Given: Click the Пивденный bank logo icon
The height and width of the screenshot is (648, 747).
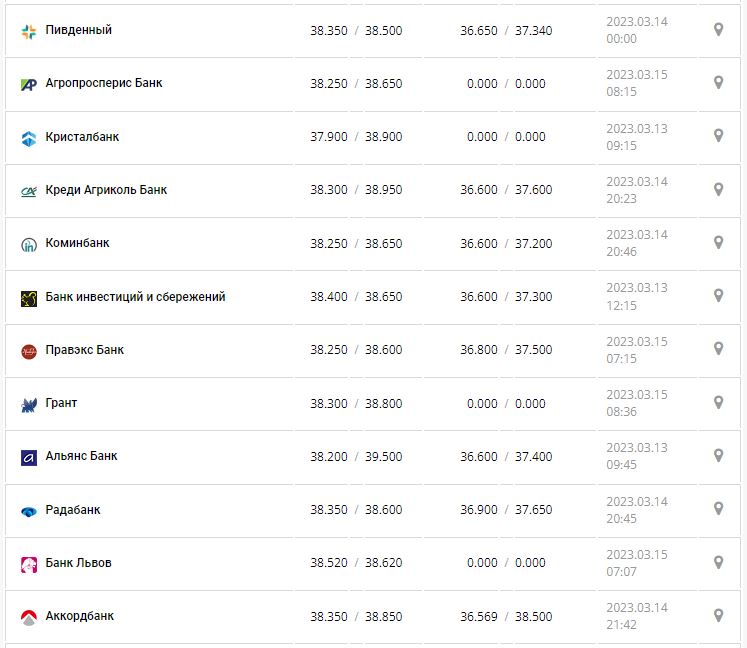Looking at the screenshot, I should tap(29, 31).
